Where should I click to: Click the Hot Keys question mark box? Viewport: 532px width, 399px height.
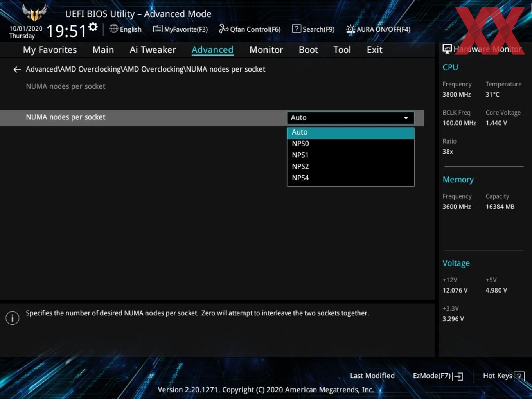pyautogui.click(x=519, y=376)
